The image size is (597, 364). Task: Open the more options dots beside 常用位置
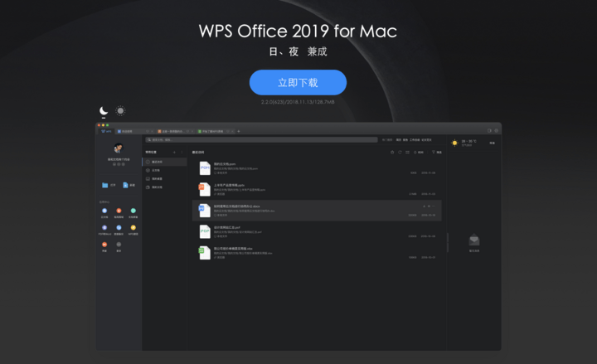tap(182, 153)
